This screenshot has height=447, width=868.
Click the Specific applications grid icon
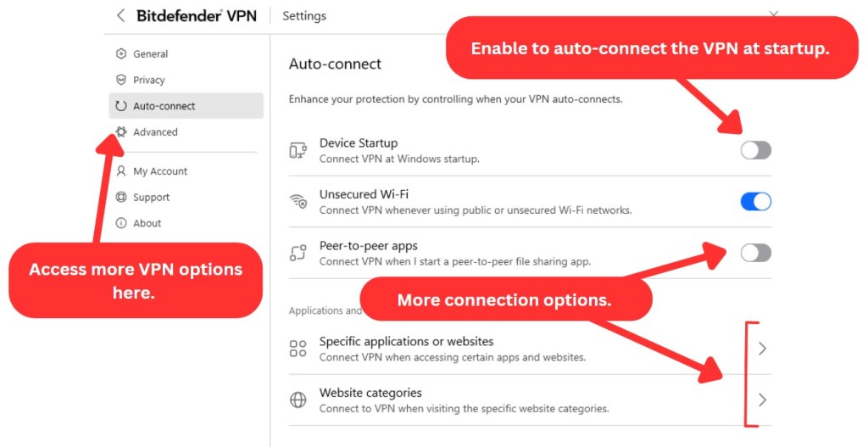(298, 349)
